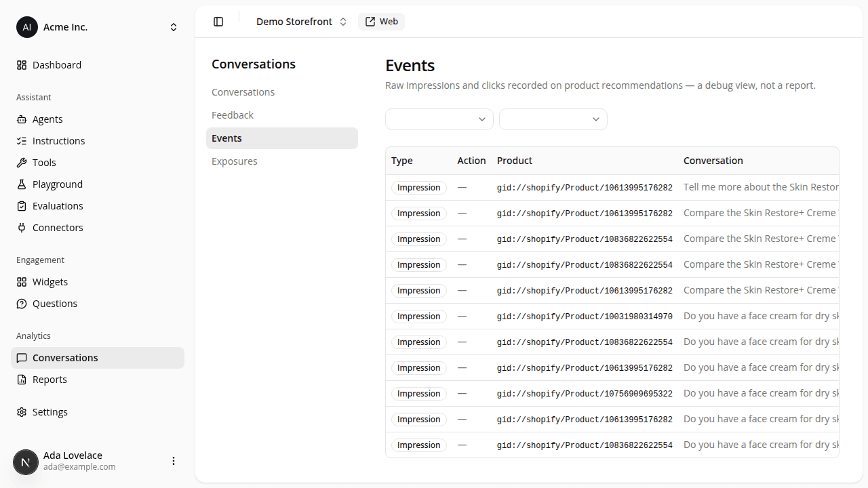
Task: Click the "Raw impressions and clicks" description text
Action: coord(600,85)
